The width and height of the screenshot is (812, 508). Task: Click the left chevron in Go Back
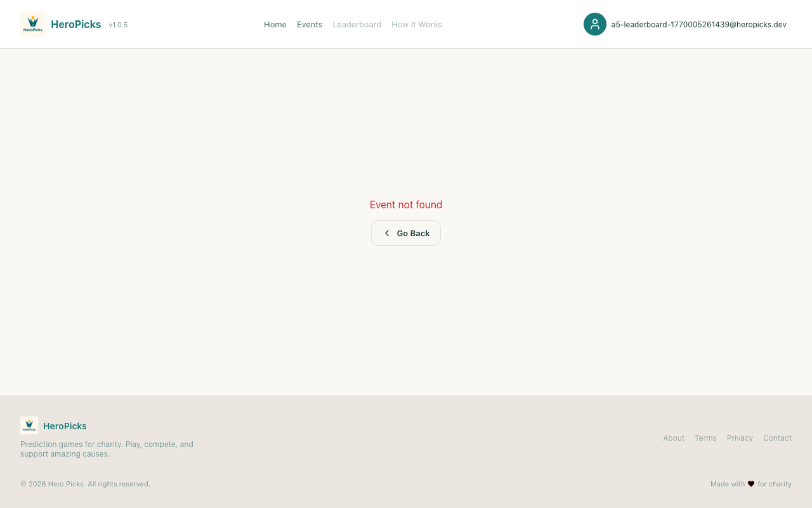pyautogui.click(x=387, y=233)
